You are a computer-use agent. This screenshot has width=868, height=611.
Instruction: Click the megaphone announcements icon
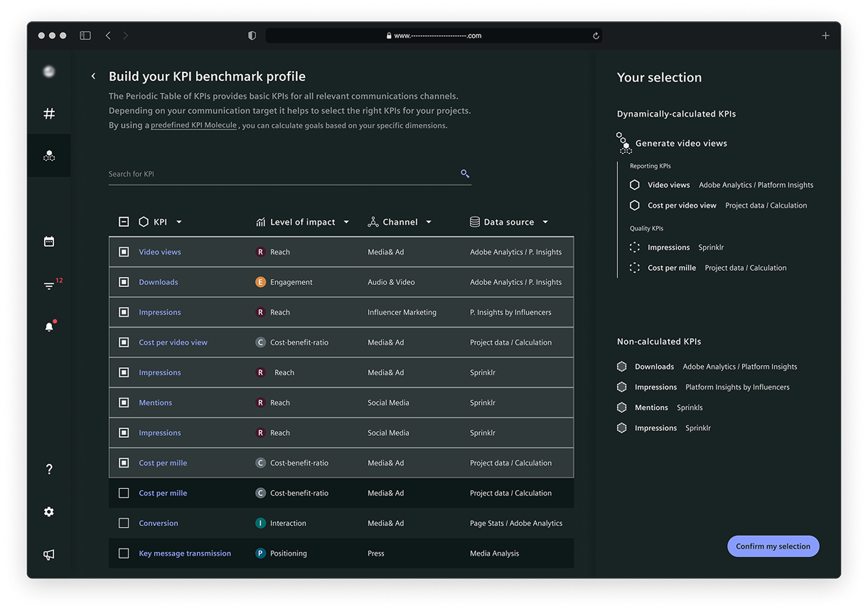coord(49,555)
